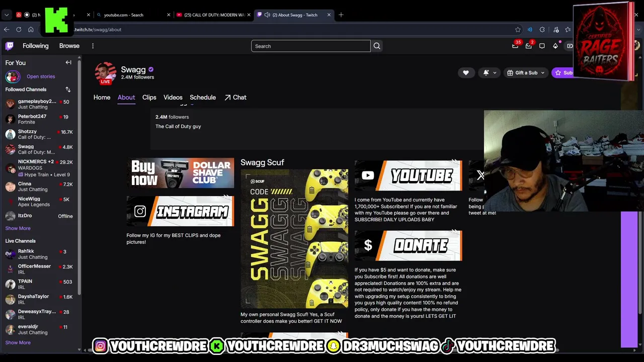Open the Instagram panel banner
The image size is (644, 362).
[180, 211]
